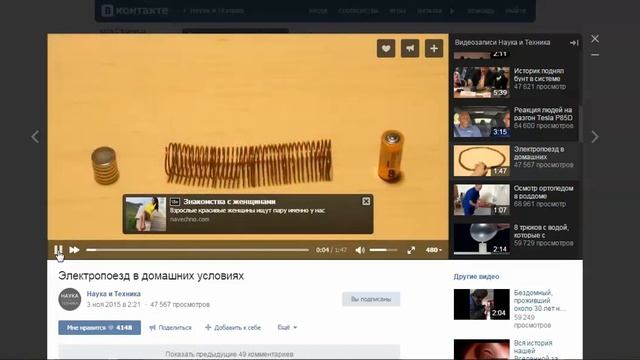Image resolution: width=640 pixels, height=360 pixels.
Task: Click Реакция людей на разгон Tesla title
Action: [543, 114]
